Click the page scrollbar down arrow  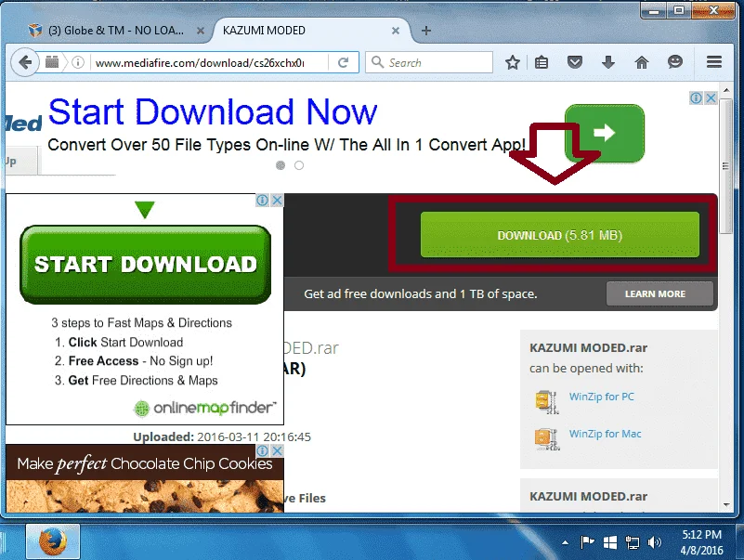(x=726, y=505)
